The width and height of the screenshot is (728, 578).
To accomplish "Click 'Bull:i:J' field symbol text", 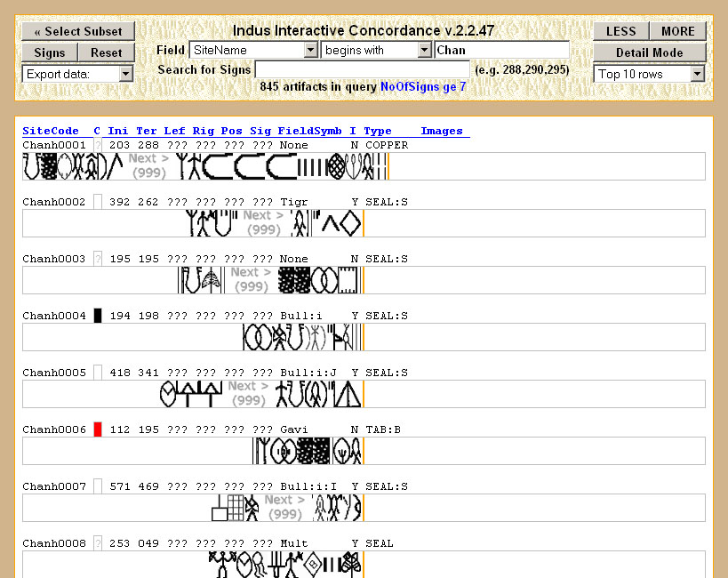I will [308, 373].
